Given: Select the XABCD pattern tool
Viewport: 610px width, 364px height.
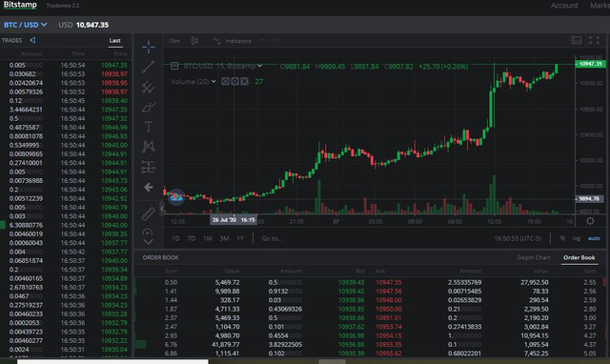Looking at the screenshot, I should pyautogui.click(x=149, y=147).
